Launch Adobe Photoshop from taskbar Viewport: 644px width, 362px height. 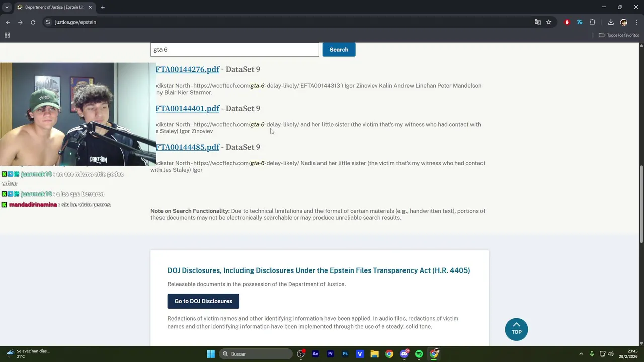click(345, 354)
